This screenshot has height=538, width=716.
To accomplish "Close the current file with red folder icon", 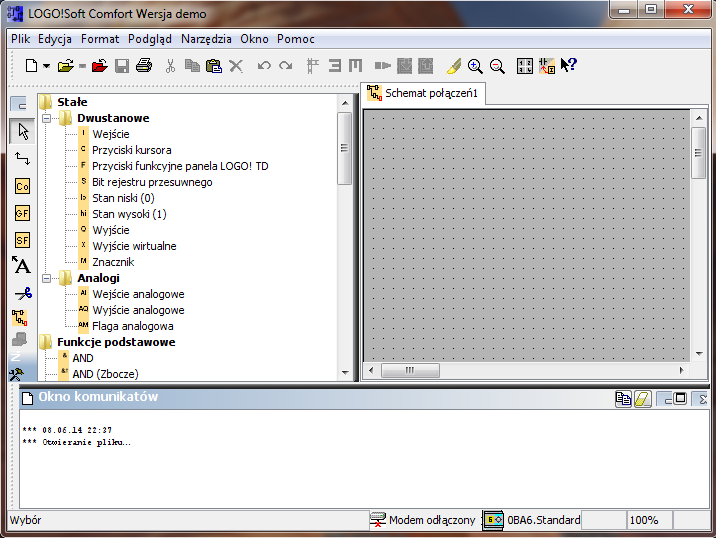I will pyautogui.click(x=100, y=66).
